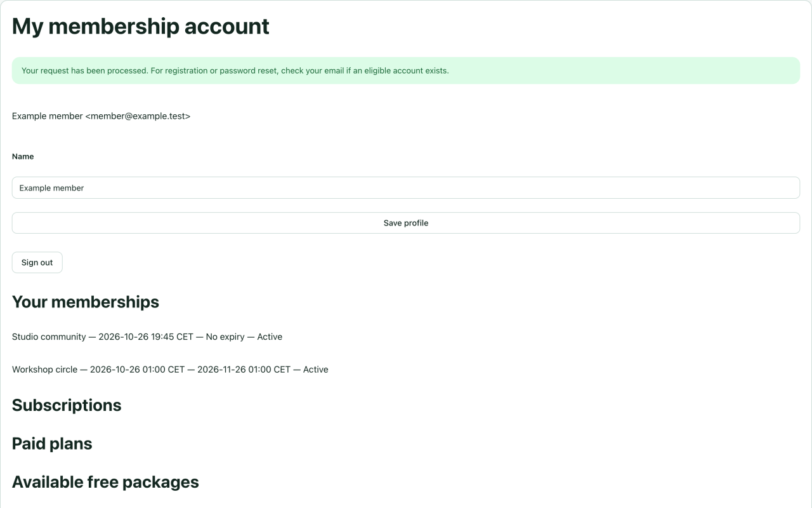This screenshot has height=508, width=812.
Task: Sign out of the account
Action: (37, 262)
